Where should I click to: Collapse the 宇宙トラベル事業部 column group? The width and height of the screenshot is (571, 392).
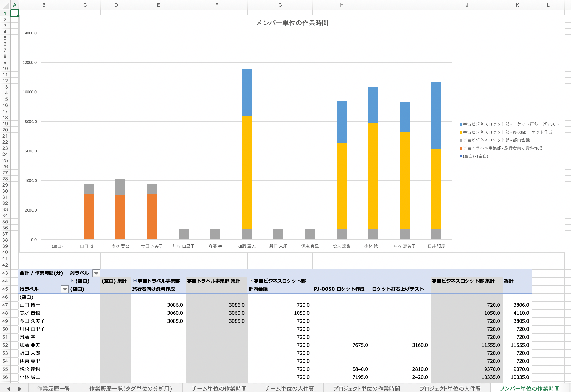coord(135,281)
